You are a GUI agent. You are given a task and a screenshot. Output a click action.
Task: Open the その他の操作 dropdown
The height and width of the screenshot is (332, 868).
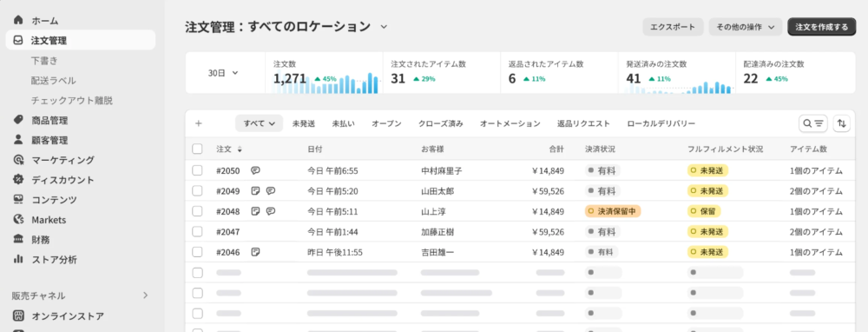(745, 27)
